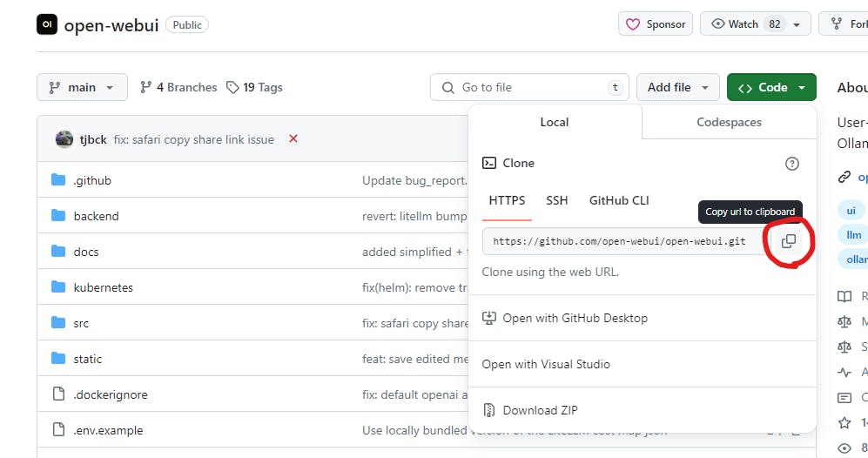868x458 pixels.
Task: Click the 'added simplified' commit message on docs
Action: click(x=414, y=252)
